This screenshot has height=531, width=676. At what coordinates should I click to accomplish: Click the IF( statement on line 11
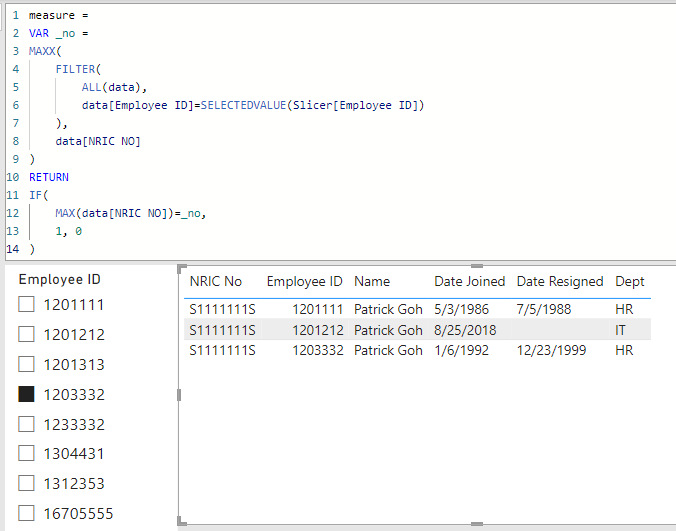click(39, 195)
